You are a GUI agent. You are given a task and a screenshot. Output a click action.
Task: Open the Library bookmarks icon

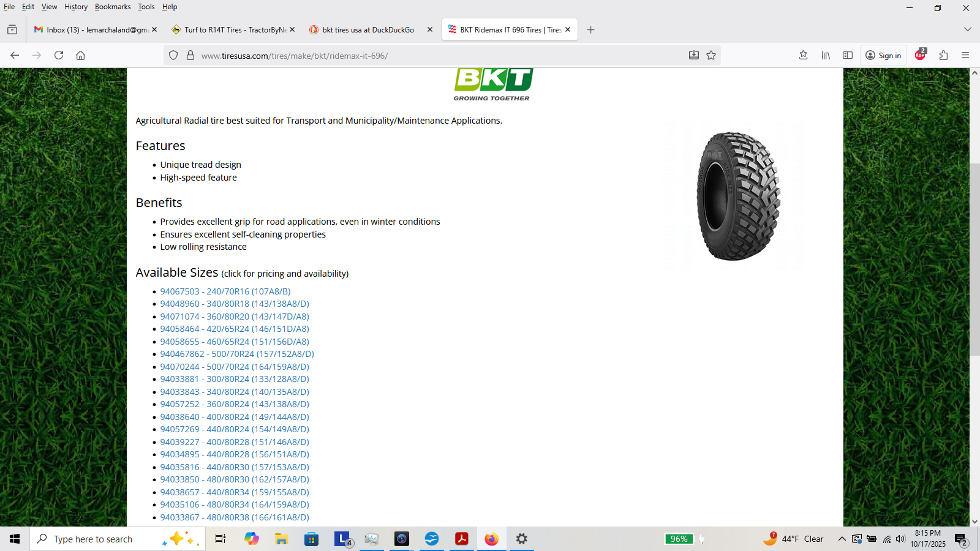point(826,55)
